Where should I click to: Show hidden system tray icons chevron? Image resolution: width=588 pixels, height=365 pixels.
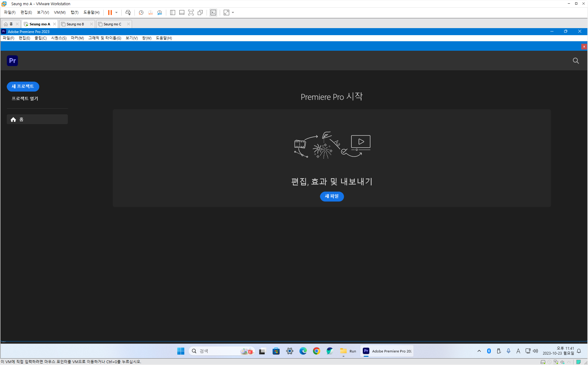pos(479,351)
